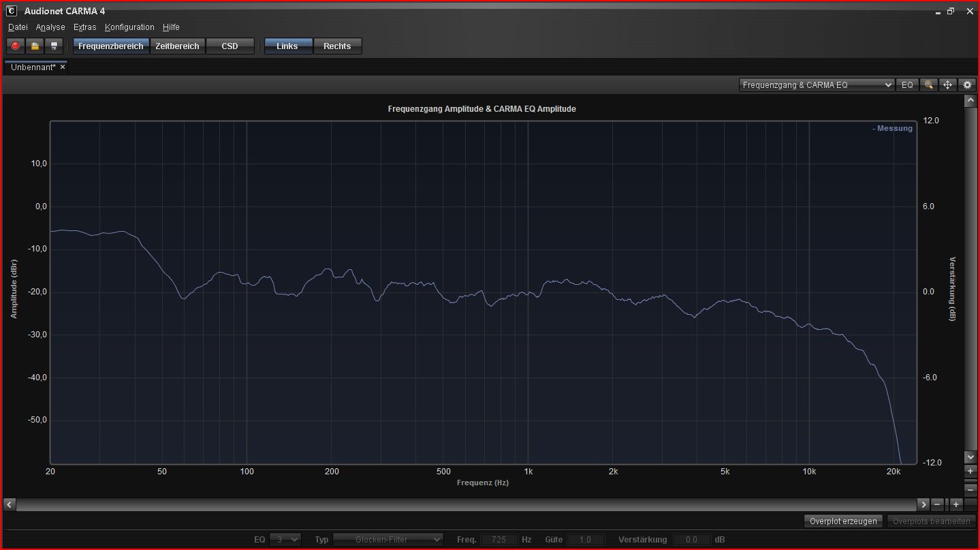Viewport: 980px width, 550px height.
Task: Click the vertical zoom-in plus button
Action: (x=970, y=472)
